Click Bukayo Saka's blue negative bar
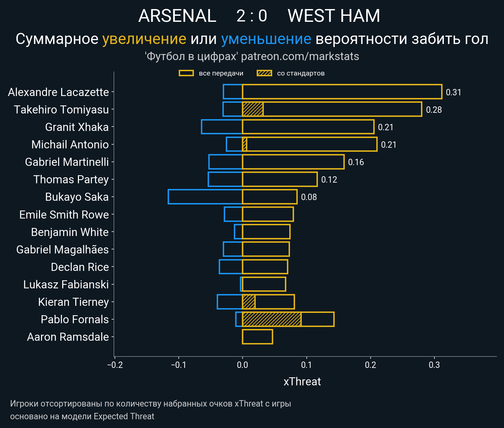This screenshot has height=428, width=504. tap(205, 197)
